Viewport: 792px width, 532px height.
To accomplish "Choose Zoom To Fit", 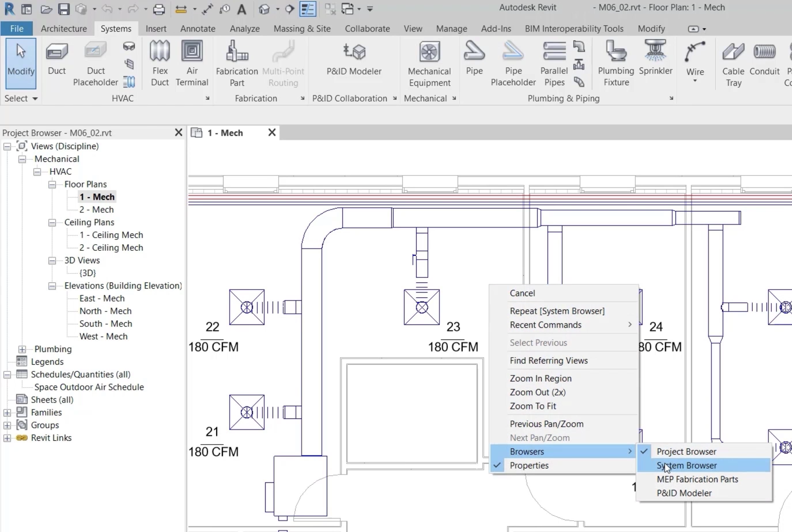I will [x=564, y=406].
